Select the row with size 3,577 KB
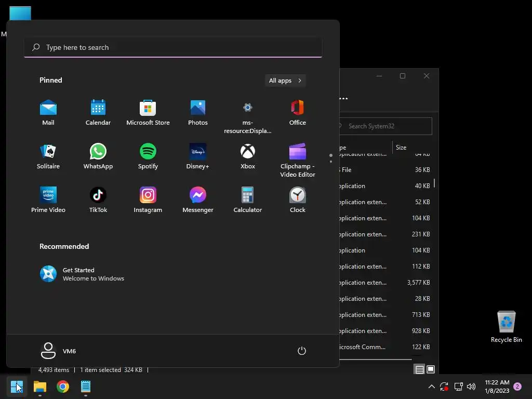532x399 pixels. (x=385, y=282)
